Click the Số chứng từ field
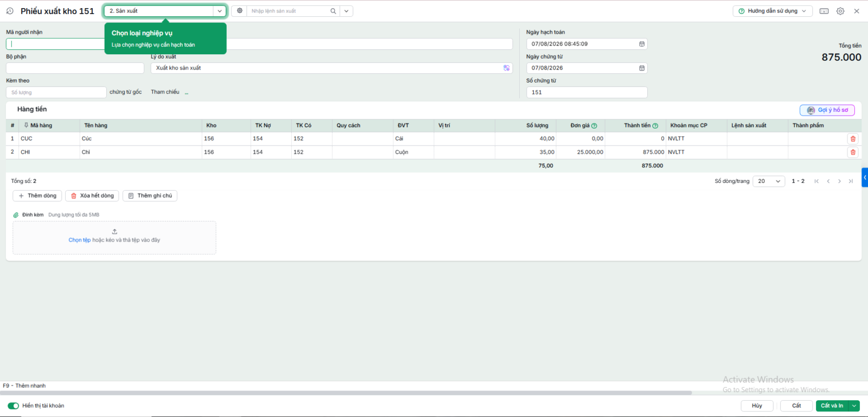868x417 pixels. [x=587, y=92]
